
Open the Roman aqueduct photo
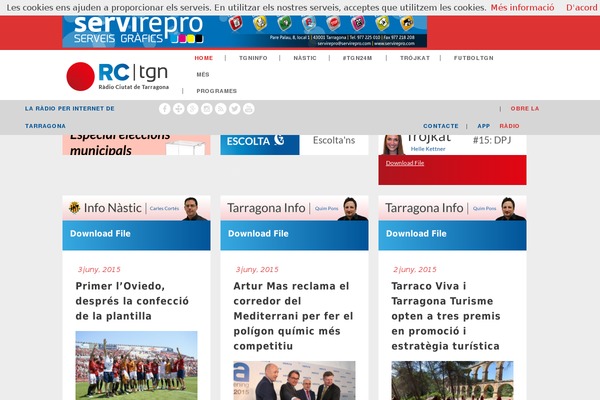click(x=452, y=380)
